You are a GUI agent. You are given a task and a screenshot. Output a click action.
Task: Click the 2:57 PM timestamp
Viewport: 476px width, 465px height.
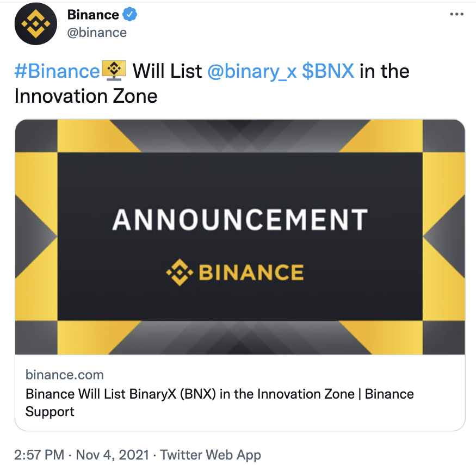(39, 455)
